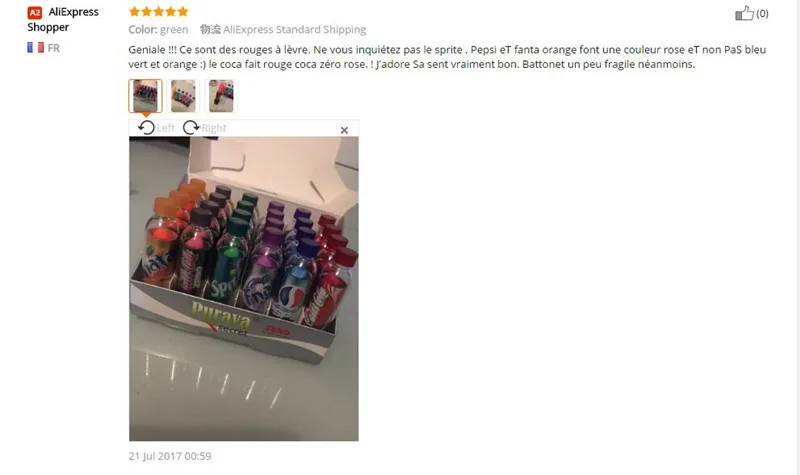View the third review photo thumbnail
This screenshot has height=475, width=800.
tap(221, 96)
